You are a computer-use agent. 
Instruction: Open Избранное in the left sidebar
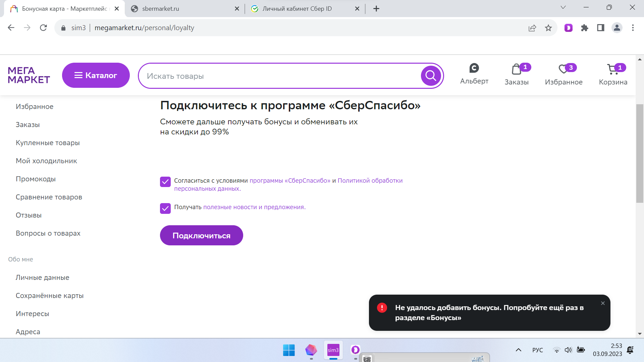pyautogui.click(x=35, y=107)
